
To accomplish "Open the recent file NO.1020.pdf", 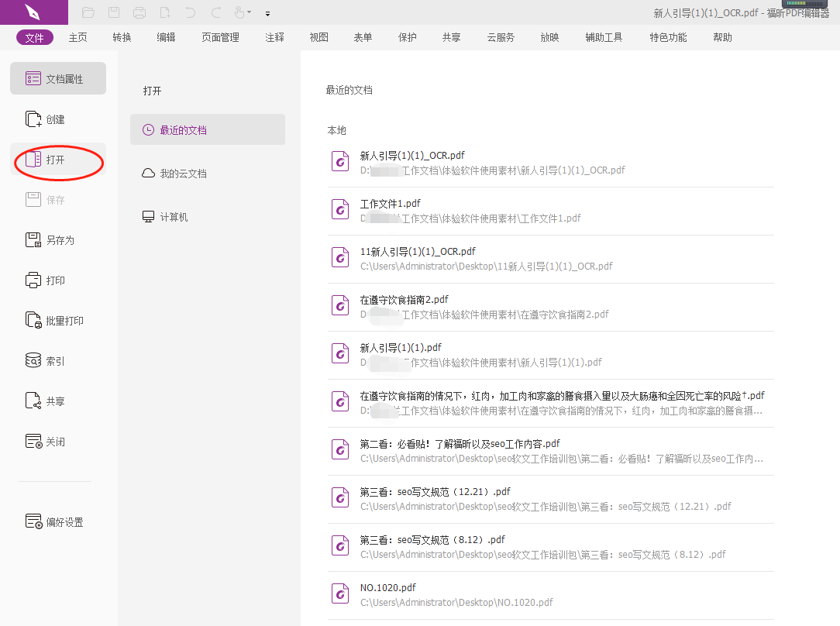I will tap(388, 587).
